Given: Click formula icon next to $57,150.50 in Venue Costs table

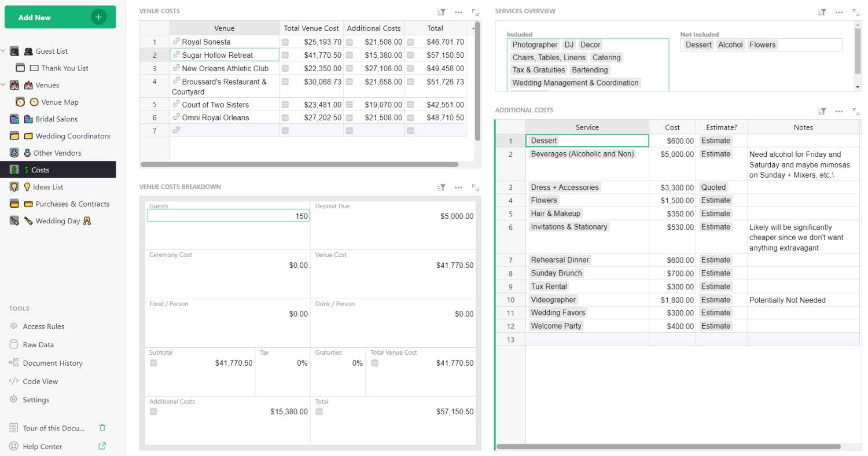Looking at the screenshot, I should pyautogui.click(x=410, y=56).
